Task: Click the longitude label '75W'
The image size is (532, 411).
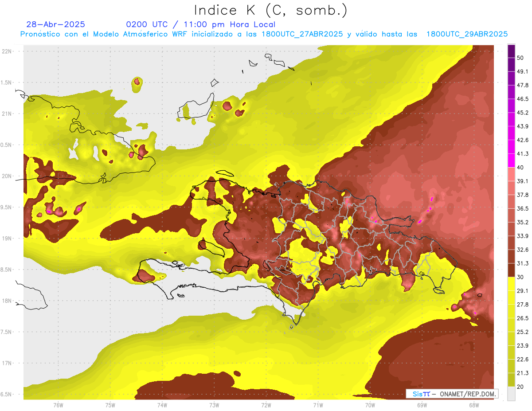Action: pos(110,405)
